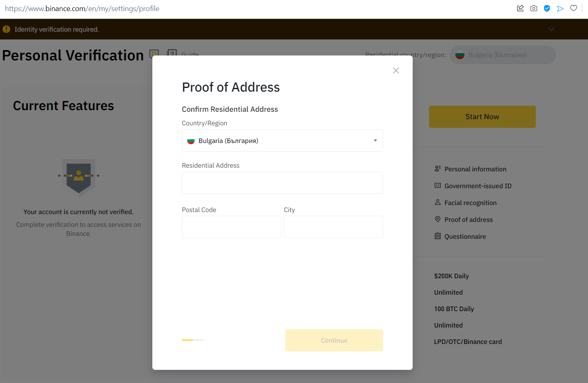
Task: Click the edit page icon in browser toolbar
Action: 520,8
